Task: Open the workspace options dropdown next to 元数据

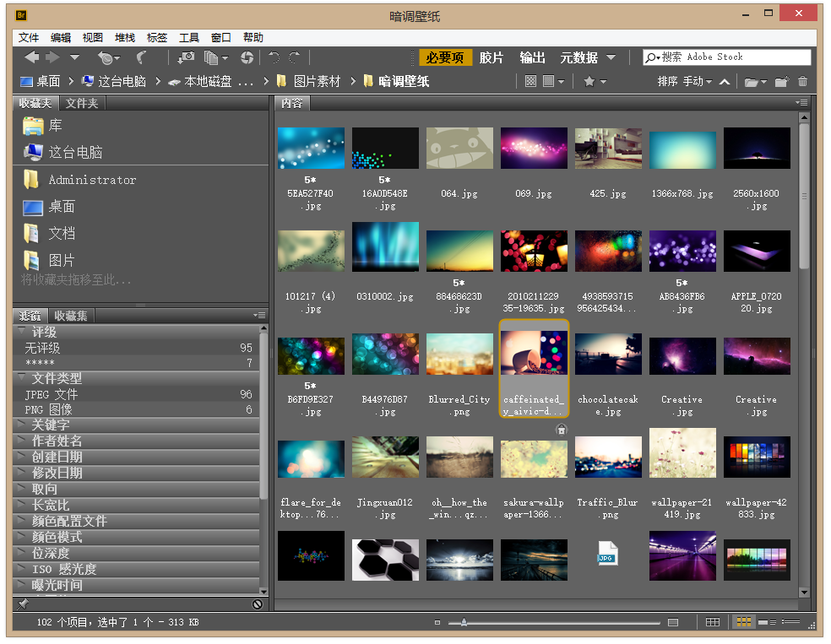Action: coord(611,58)
